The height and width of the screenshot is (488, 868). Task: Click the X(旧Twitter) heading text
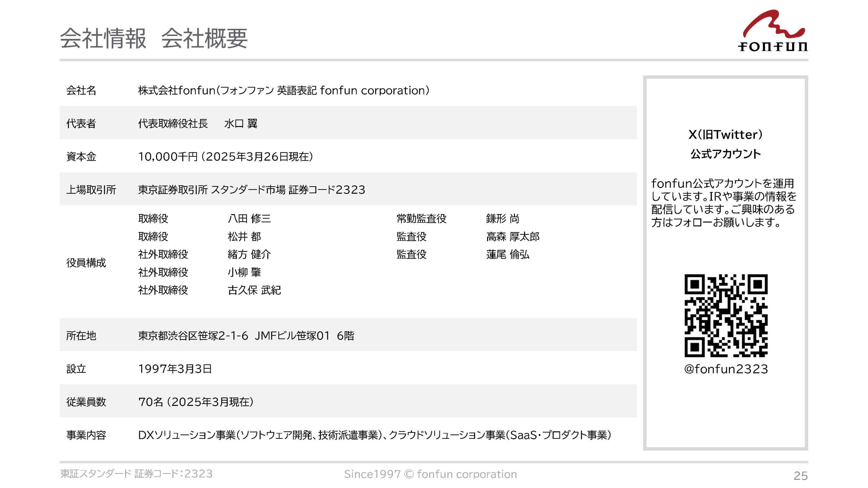tap(725, 135)
